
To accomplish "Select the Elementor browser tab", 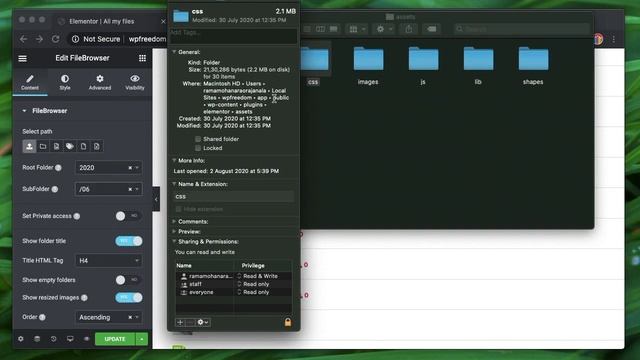I will [109, 21].
